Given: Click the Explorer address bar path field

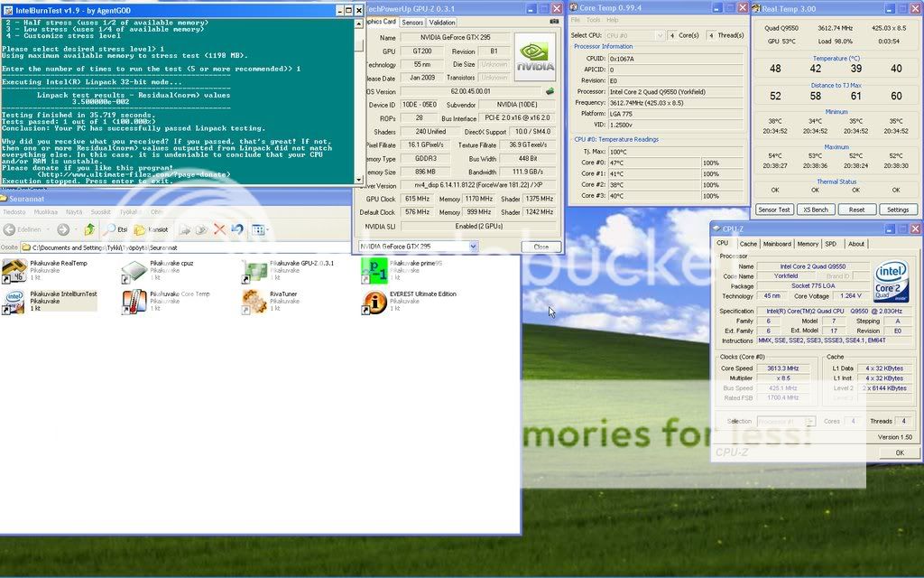Looking at the screenshot, I should [186, 247].
